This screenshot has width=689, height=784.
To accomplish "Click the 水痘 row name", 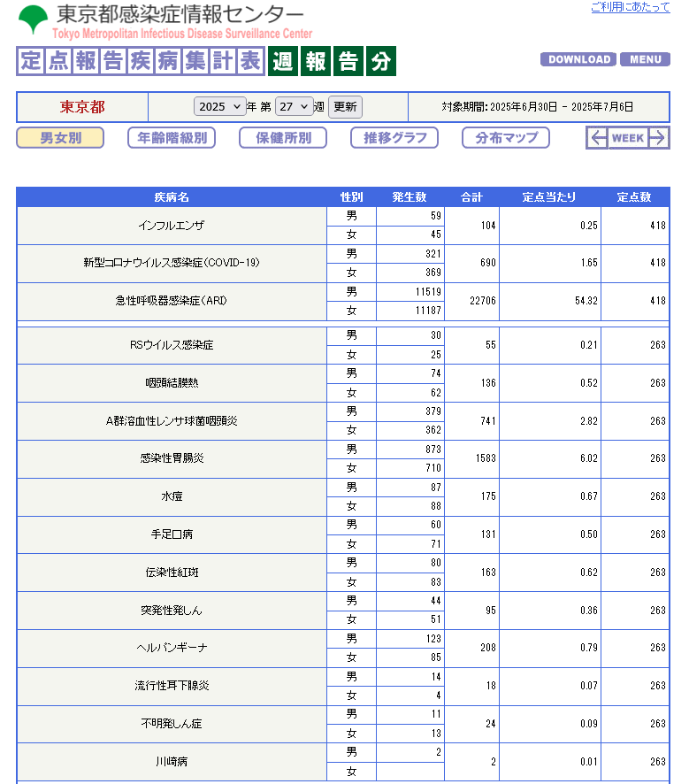I will pos(172,496).
